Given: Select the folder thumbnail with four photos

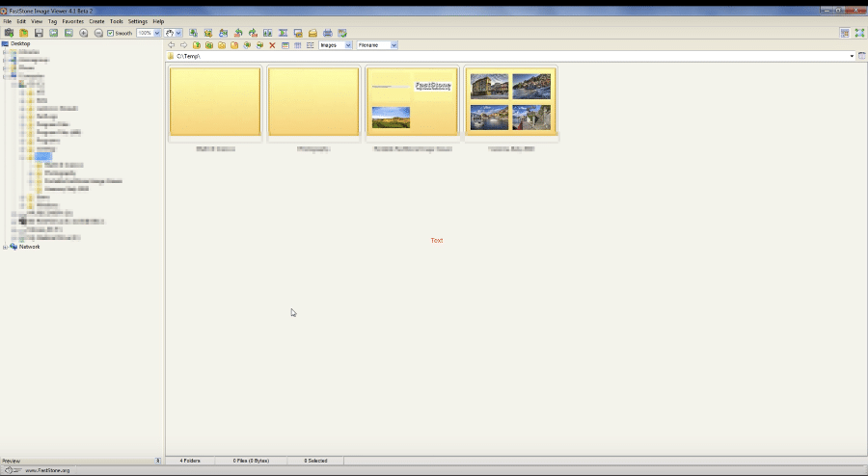Looking at the screenshot, I should 511,103.
